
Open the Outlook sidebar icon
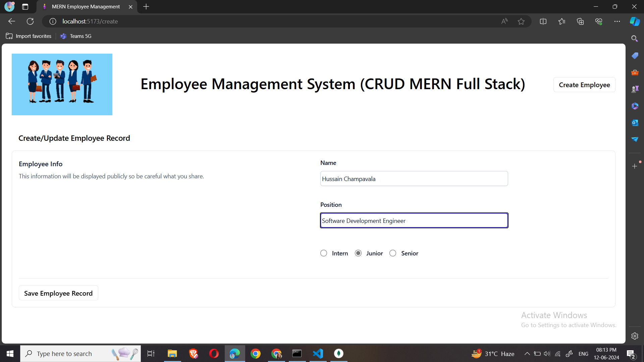(635, 123)
